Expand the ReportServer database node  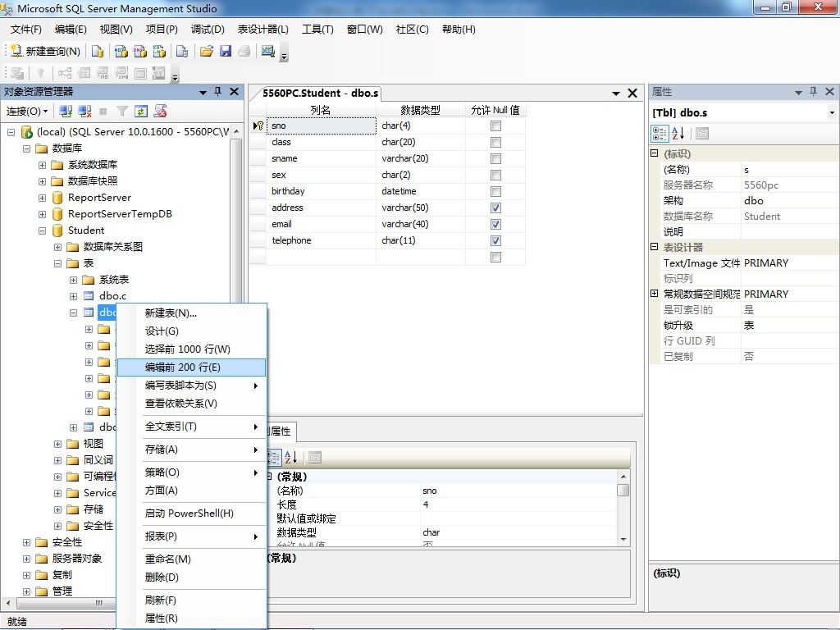[42, 198]
